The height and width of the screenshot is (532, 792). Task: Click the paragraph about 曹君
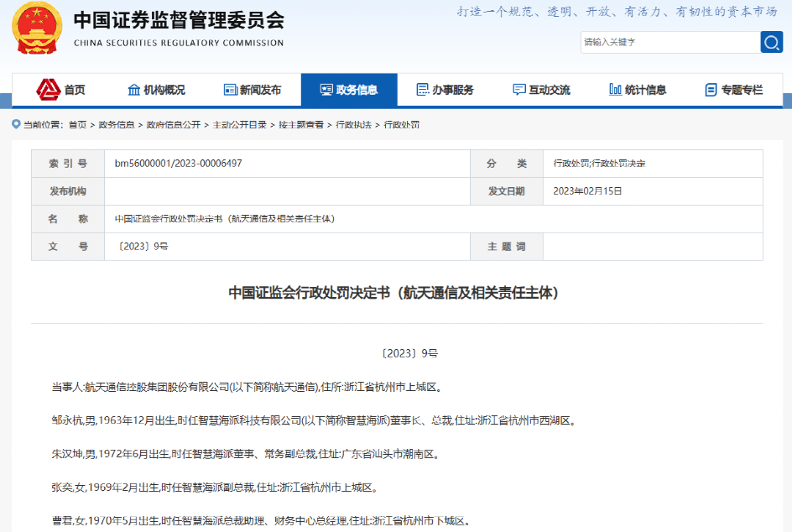(262, 521)
